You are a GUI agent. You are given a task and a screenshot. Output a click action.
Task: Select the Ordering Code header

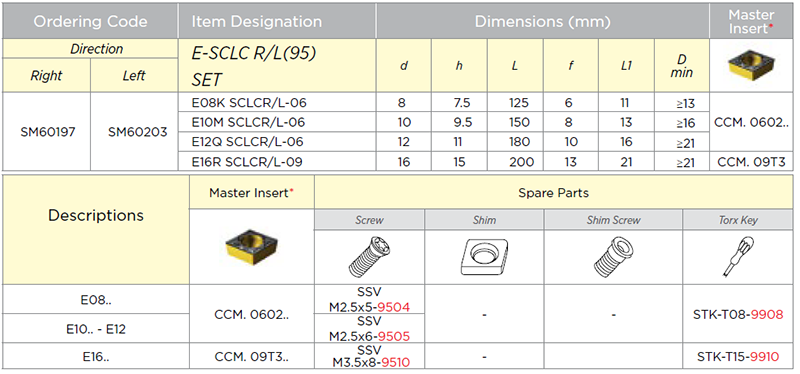[90, 21]
